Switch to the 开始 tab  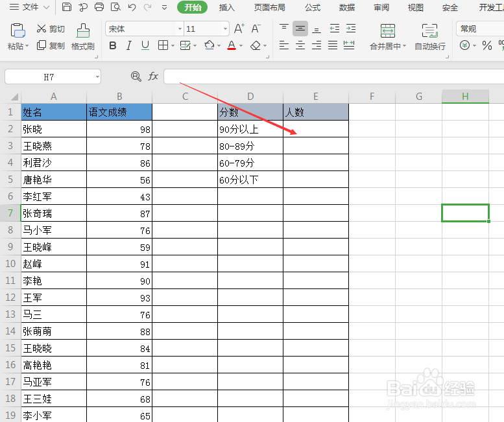pos(192,7)
